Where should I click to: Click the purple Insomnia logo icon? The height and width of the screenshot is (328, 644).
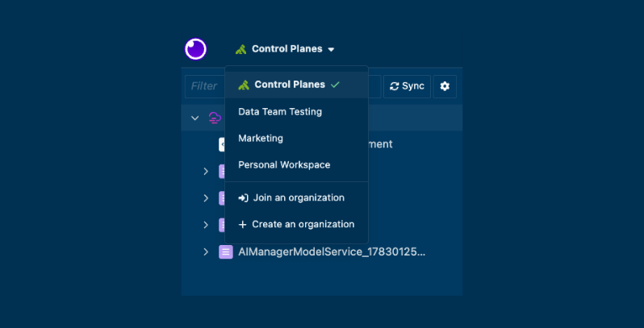195,49
